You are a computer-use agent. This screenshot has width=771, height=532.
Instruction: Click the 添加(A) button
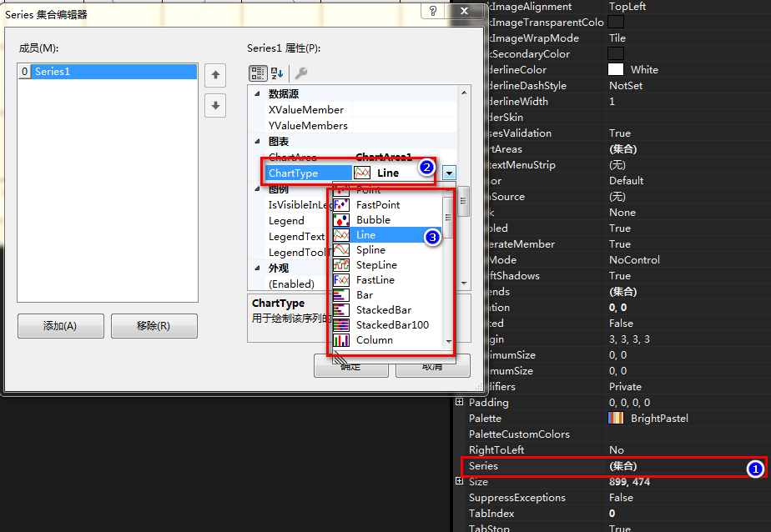pyautogui.click(x=60, y=326)
